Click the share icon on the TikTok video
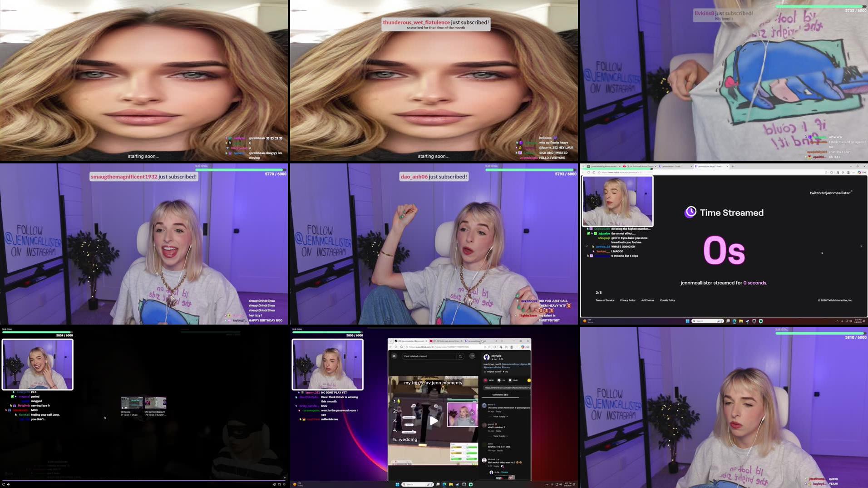Image resolution: width=868 pixels, height=488 pixels. coord(529,380)
